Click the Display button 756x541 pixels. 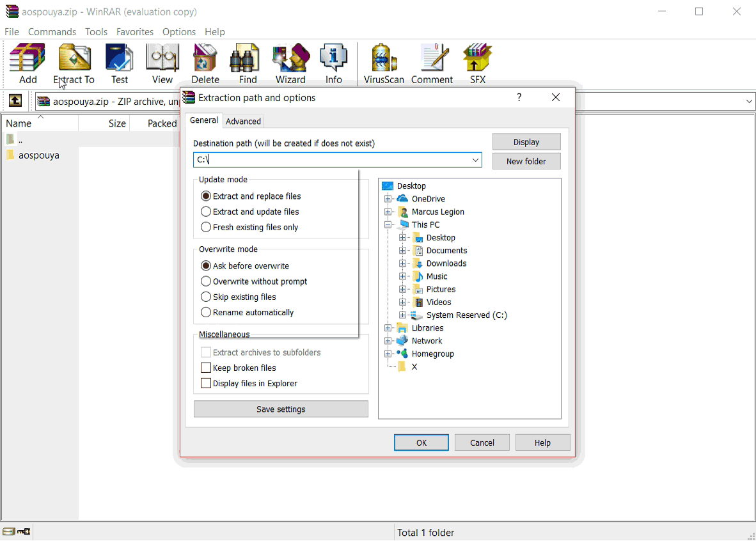526,142
